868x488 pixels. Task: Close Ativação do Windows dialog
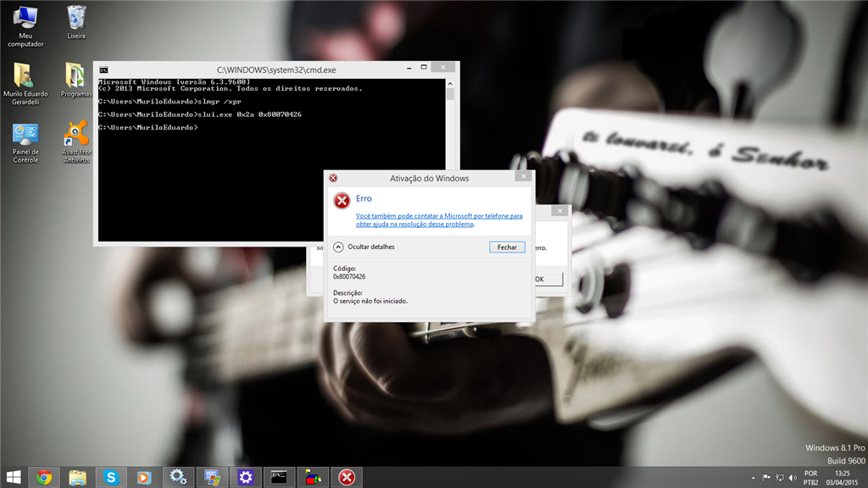point(523,176)
